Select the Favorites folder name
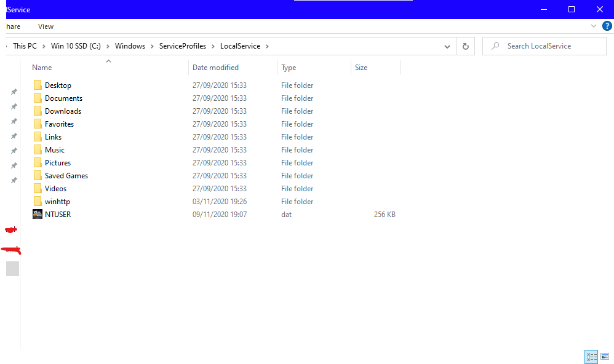 point(59,124)
